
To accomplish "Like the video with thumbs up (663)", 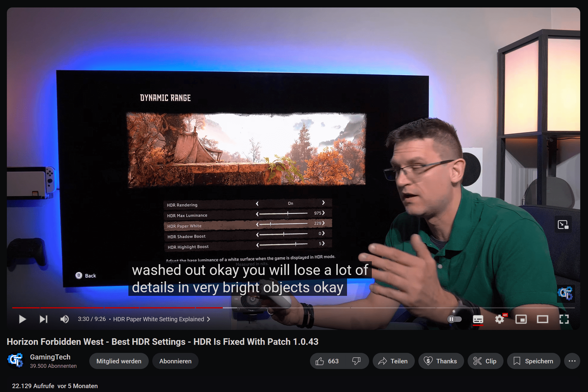I will (x=327, y=361).
